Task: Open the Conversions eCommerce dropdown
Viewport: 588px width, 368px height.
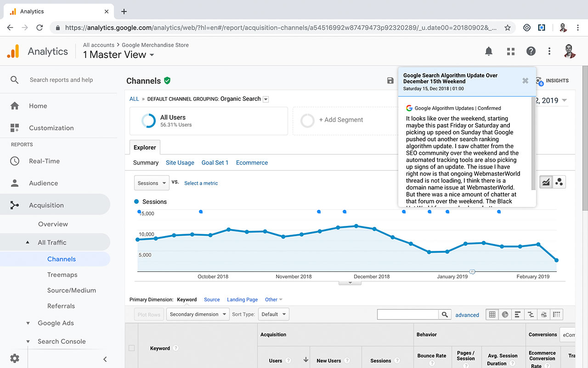Action: point(569,335)
